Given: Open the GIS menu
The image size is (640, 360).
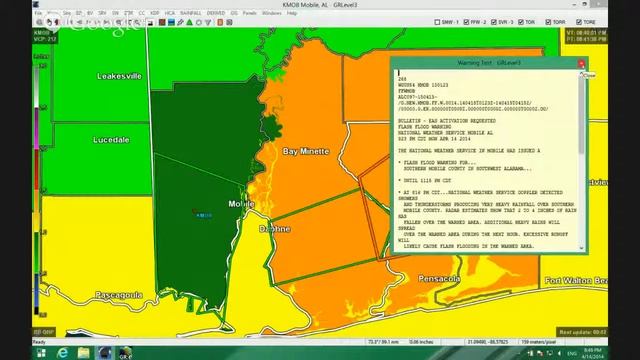Looking at the screenshot, I should click(234, 13).
